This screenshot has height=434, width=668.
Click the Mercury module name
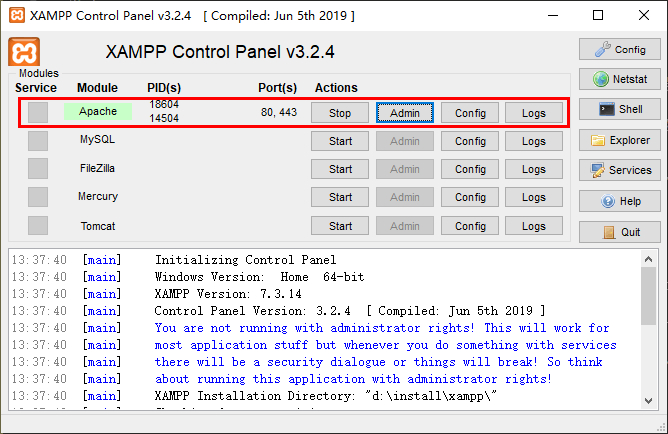[98, 196]
